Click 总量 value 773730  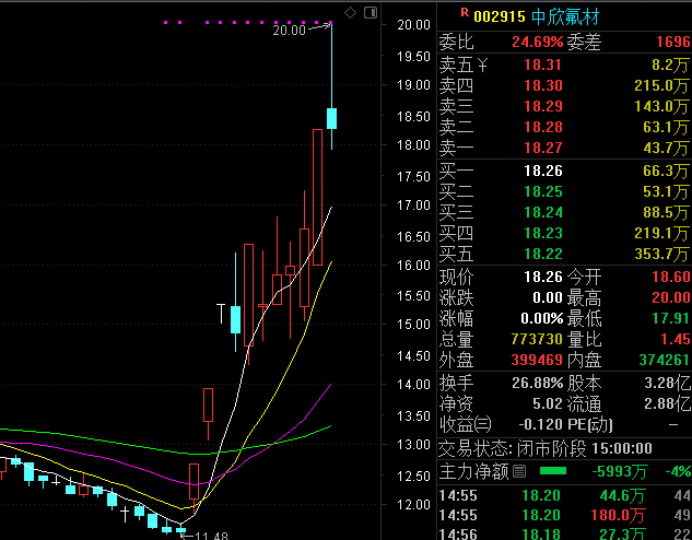point(537,339)
